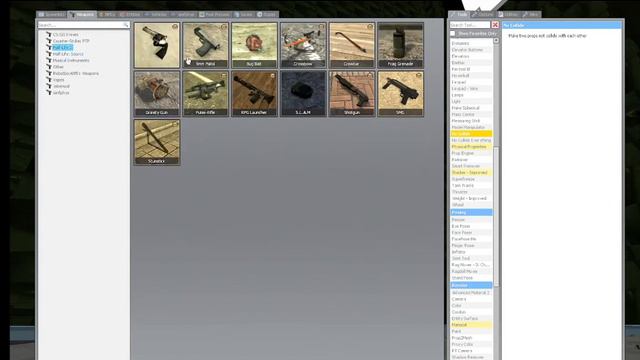640x360 pixels.
Task: Select the Hoverball tool
Action: (x=471, y=76)
